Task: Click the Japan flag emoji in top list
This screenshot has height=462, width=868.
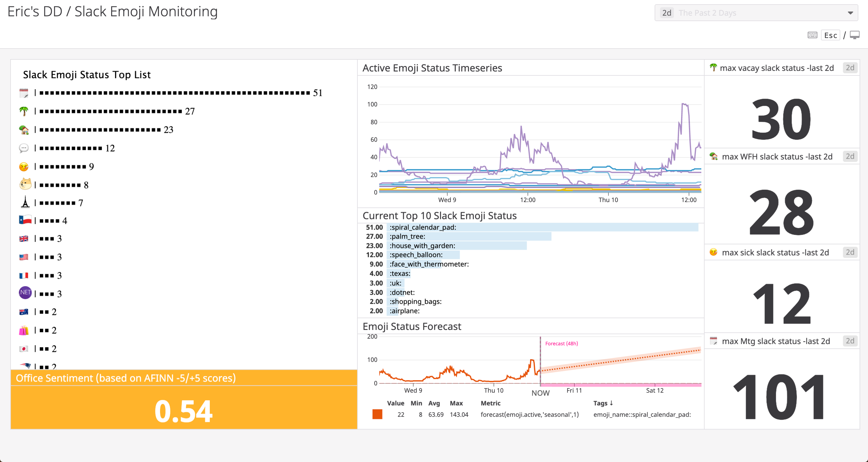Action: click(24, 349)
